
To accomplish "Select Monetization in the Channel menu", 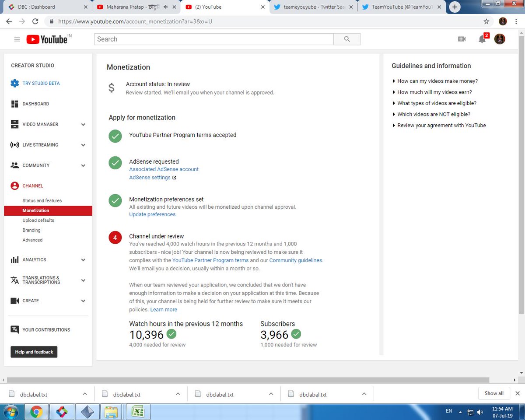I will 48,210.
